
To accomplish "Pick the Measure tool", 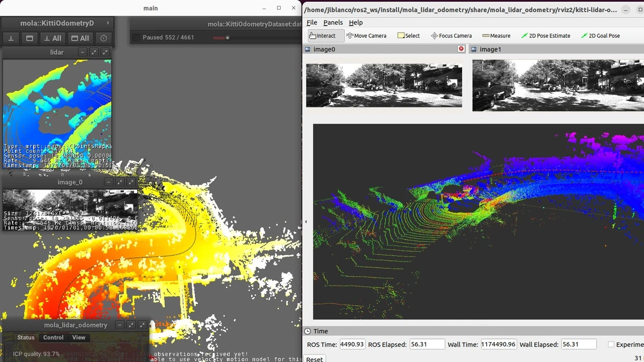I will tap(496, 35).
